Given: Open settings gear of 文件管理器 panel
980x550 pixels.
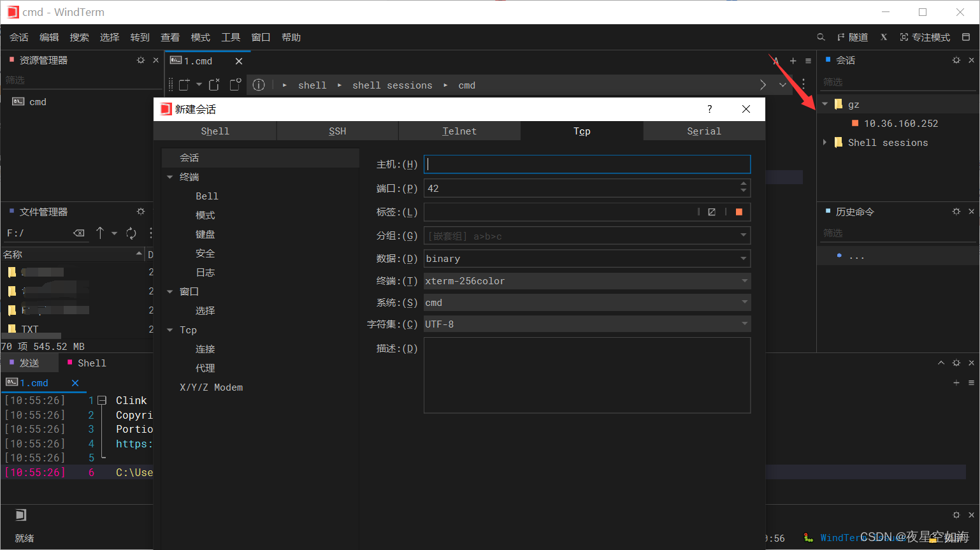Looking at the screenshot, I should tap(141, 212).
